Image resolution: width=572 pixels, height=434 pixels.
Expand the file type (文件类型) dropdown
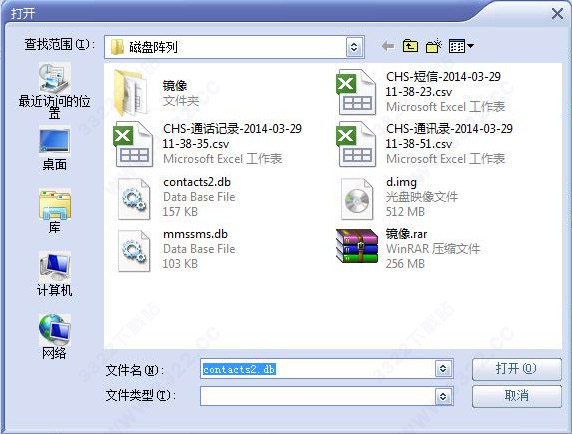click(443, 396)
